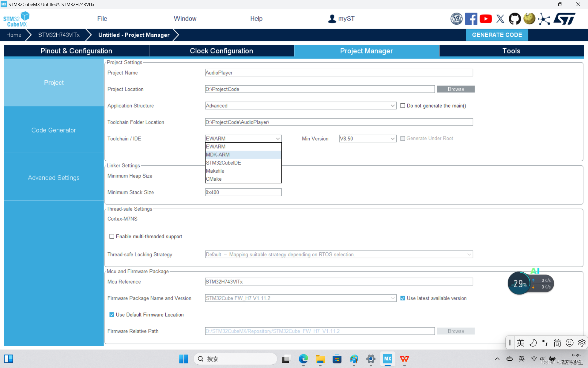Click the GENERATE CODE button

coord(496,35)
